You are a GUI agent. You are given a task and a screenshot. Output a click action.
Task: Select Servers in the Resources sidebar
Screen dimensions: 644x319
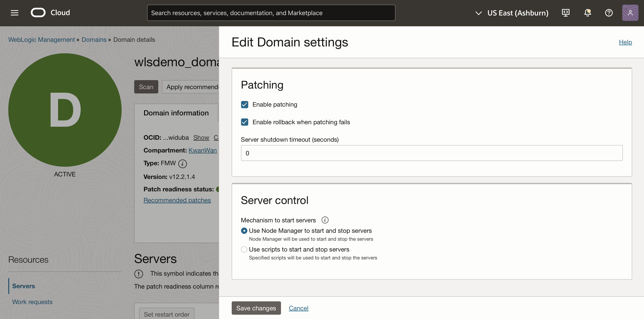pos(24,286)
